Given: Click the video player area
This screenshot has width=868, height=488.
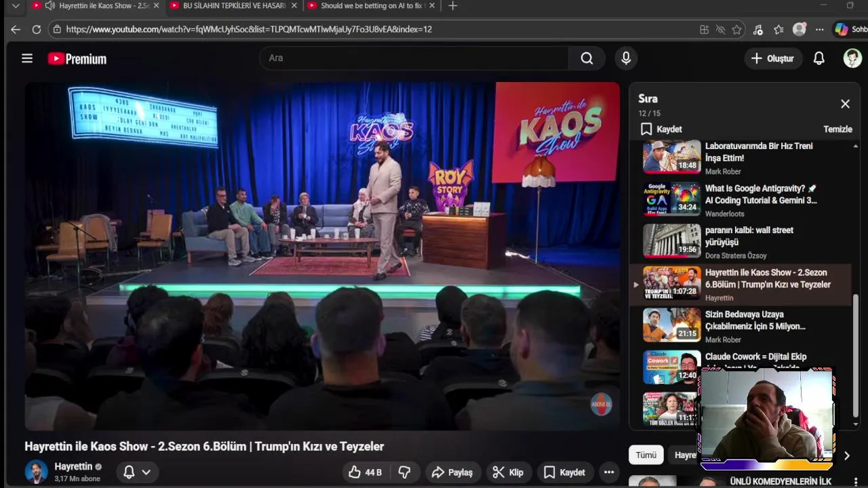Looking at the screenshot, I should tap(322, 256).
